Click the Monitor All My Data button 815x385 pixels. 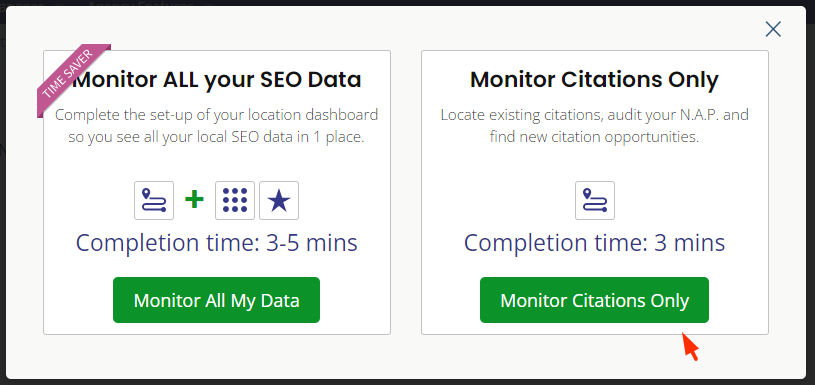(216, 300)
